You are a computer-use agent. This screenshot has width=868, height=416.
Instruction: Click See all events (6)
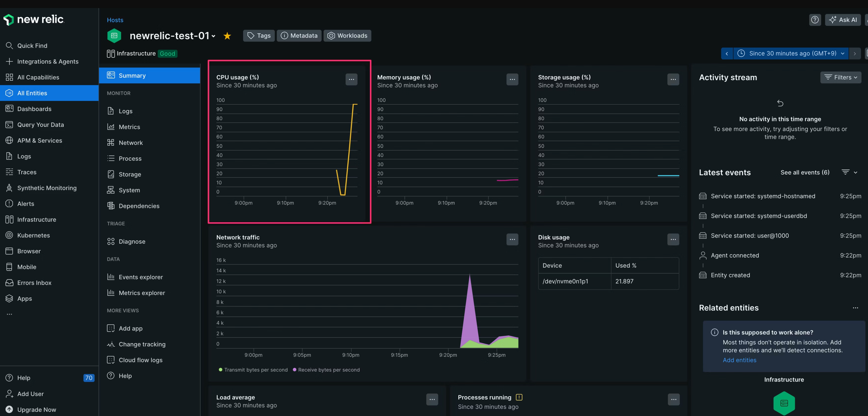tap(805, 172)
